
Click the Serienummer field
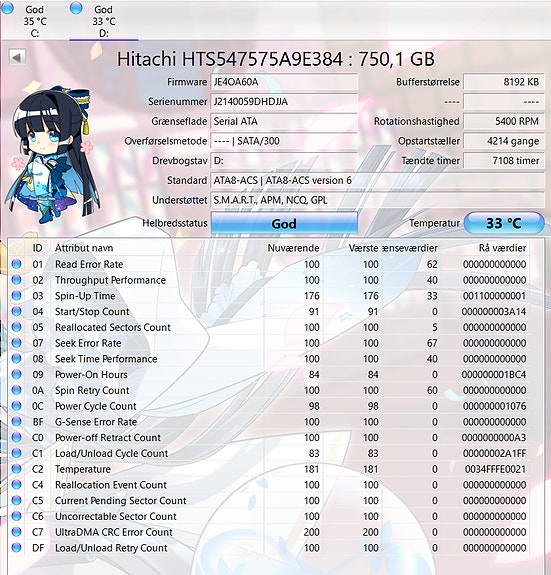(284, 102)
